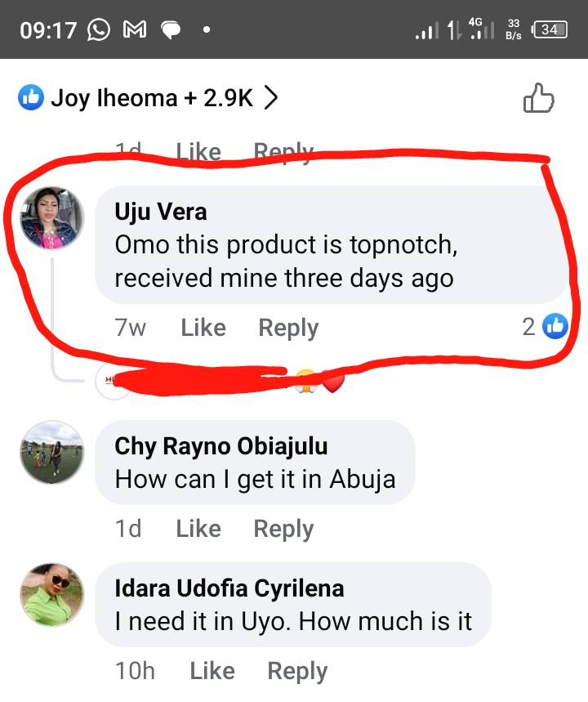Reply to Idara Udofia Cyrilena's comment
The height and width of the screenshot is (702, 588).
pyautogui.click(x=297, y=671)
